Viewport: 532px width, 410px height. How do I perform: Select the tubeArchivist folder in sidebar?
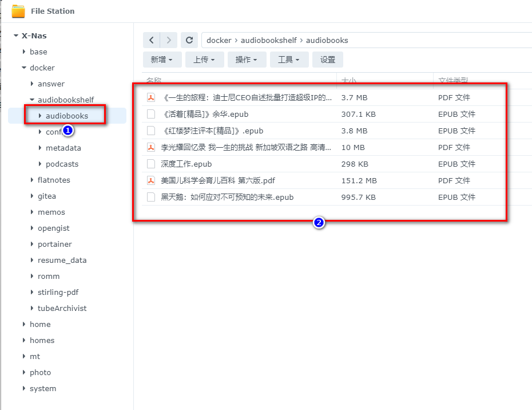coord(62,309)
